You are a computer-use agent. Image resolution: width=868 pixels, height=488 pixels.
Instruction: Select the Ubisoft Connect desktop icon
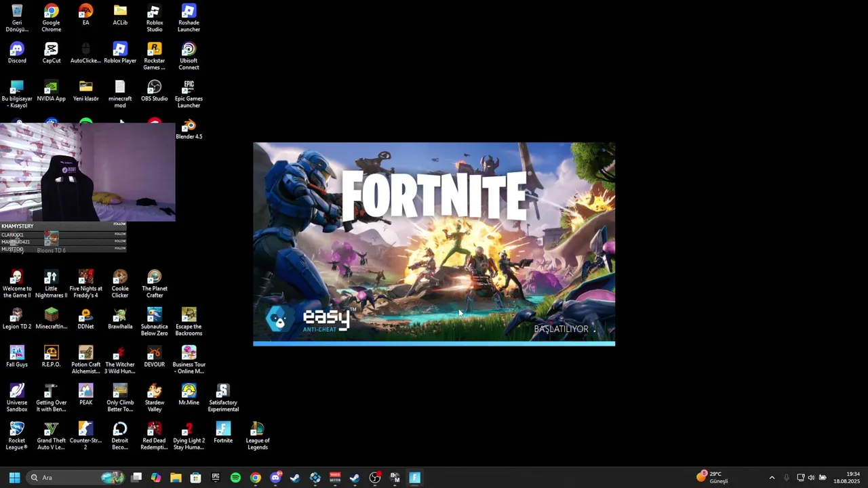(x=189, y=56)
